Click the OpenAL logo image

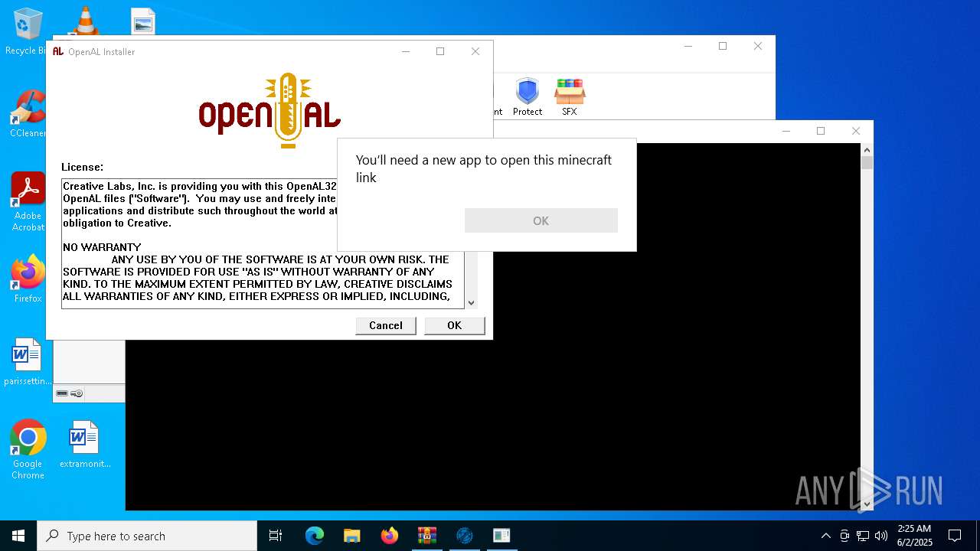(269, 111)
